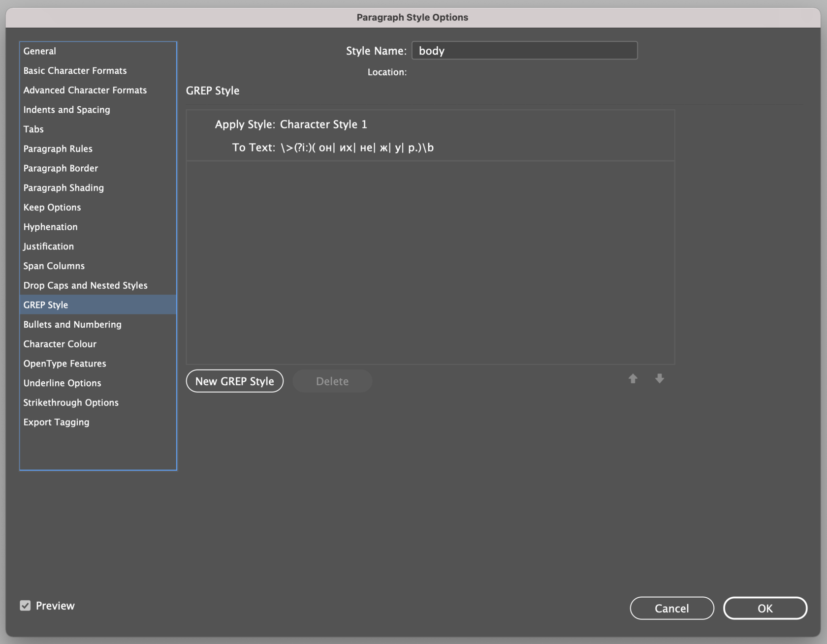Click the move down arrow icon
Image resolution: width=827 pixels, height=644 pixels.
660,379
